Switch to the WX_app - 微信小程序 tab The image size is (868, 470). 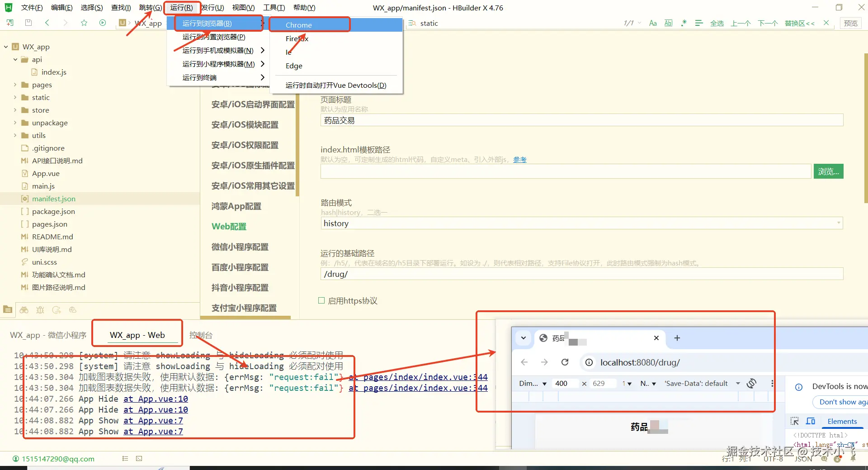click(48, 335)
